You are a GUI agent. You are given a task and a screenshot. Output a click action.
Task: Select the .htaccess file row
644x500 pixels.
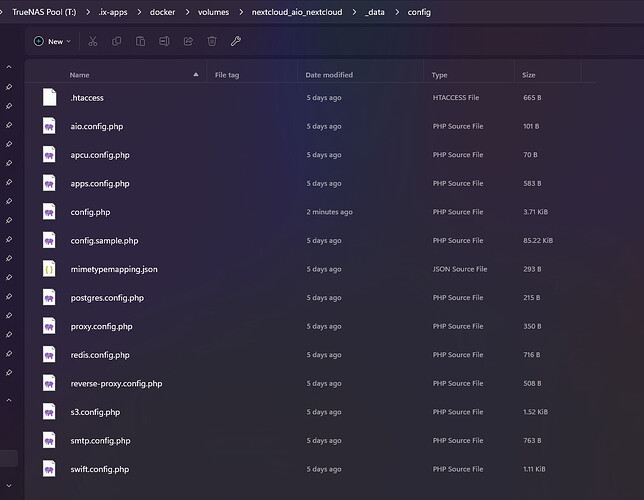[87, 98]
